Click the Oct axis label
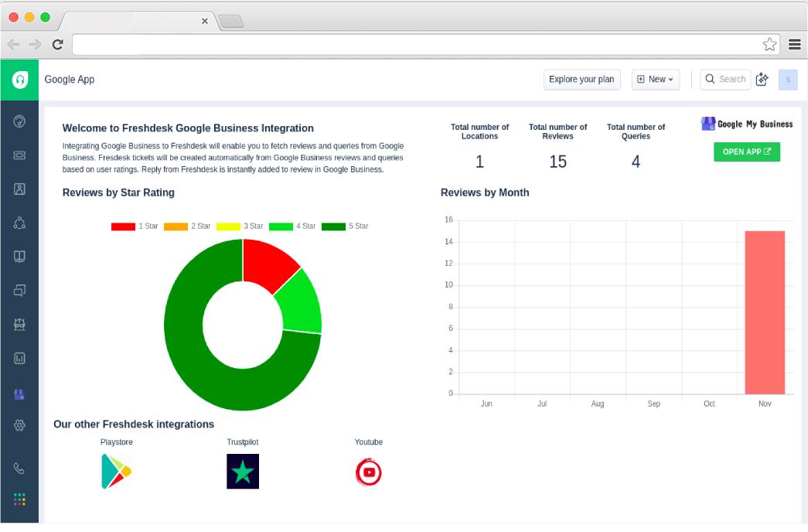The width and height of the screenshot is (808, 532). 709,404
